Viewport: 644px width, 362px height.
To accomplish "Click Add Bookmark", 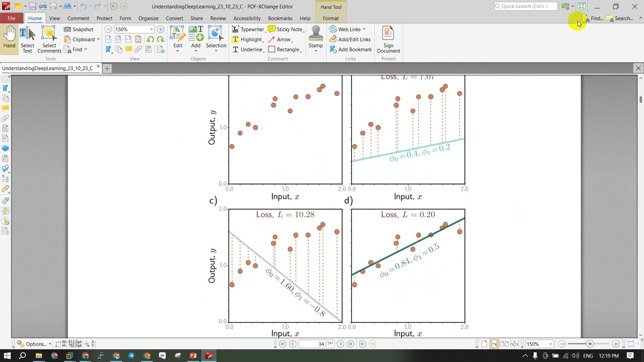I will (351, 50).
